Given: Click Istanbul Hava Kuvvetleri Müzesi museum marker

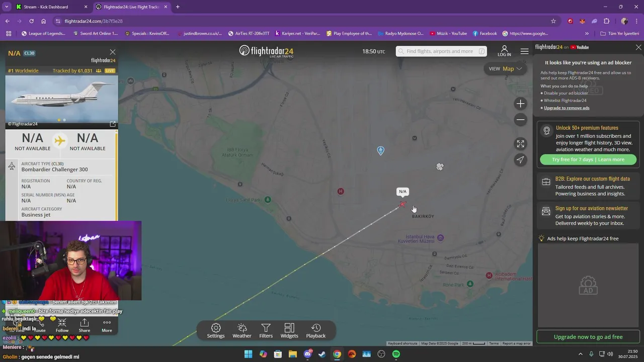Looking at the screenshot, I should 440,237.
